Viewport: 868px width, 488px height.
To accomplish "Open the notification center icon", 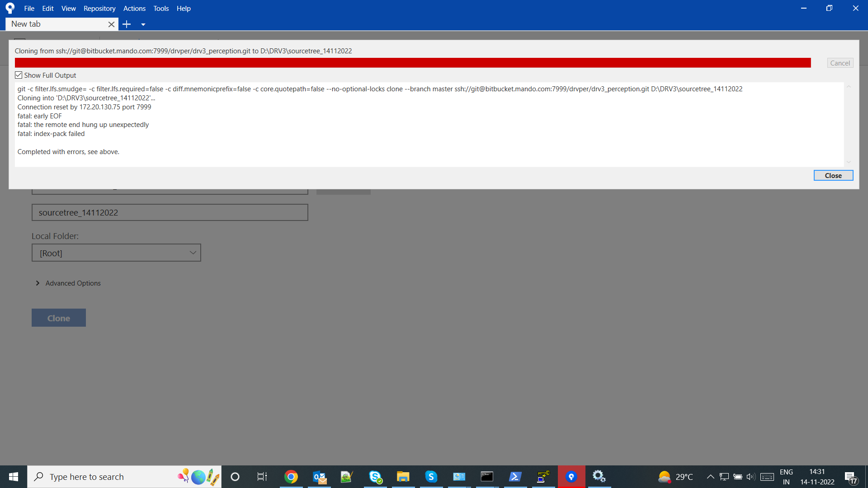I will pyautogui.click(x=851, y=477).
